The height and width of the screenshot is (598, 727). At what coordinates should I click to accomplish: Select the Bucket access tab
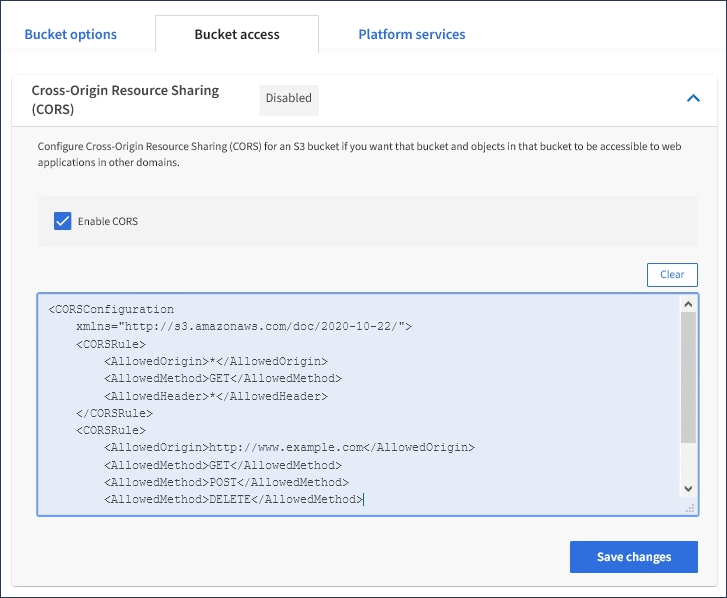click(x=237, y=34)
